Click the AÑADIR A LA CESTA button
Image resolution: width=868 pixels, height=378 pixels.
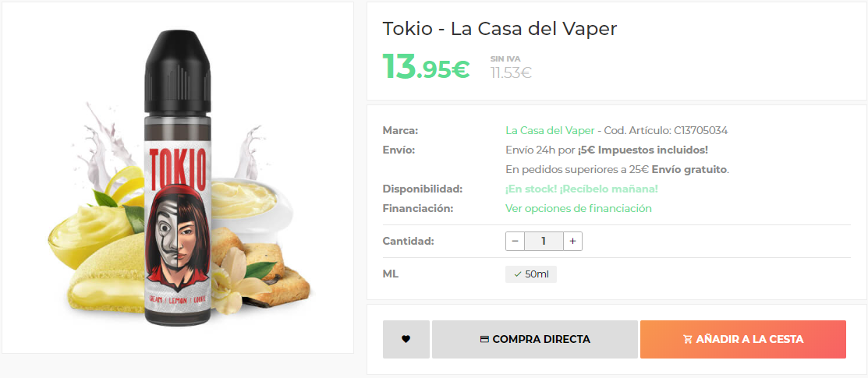pos(743,339)
